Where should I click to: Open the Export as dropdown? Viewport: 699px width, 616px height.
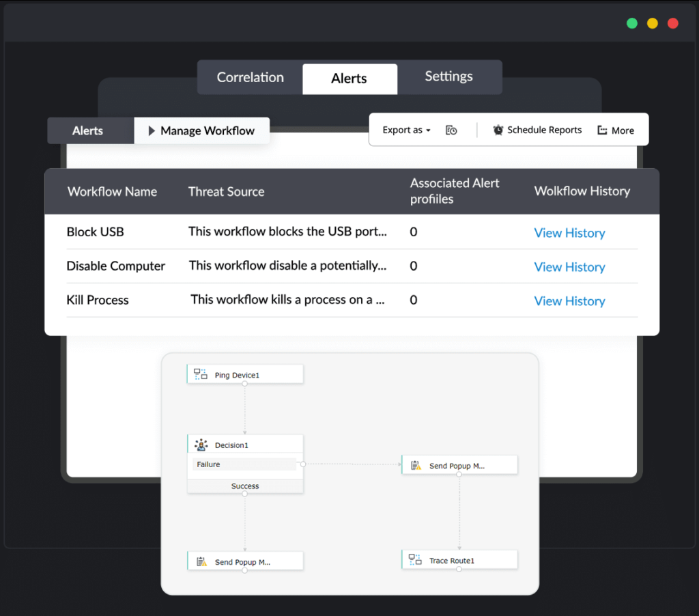[x=405, y=130]
